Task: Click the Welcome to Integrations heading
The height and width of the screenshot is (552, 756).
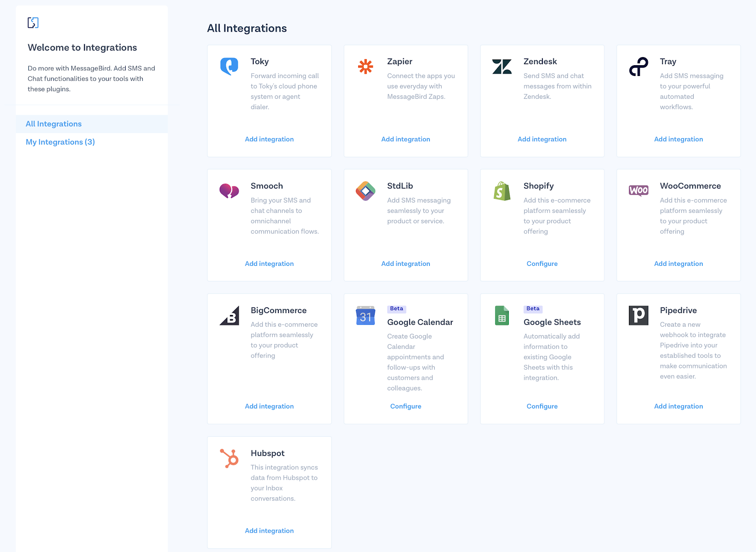Action: click(82, 48)
